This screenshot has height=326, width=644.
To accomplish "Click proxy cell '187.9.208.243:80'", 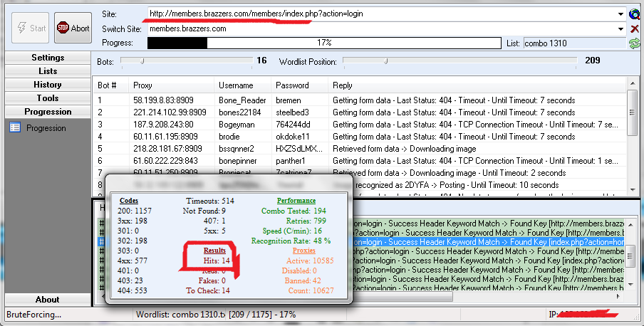I will (x=163, y=125).
